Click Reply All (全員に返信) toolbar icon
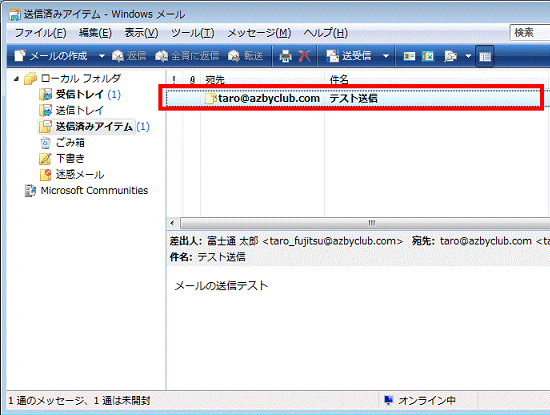 (x=187, y=56)
